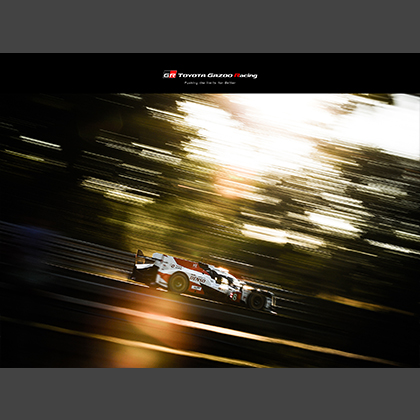
Task: Click the GR logo emblem
Action: [169, 75]
